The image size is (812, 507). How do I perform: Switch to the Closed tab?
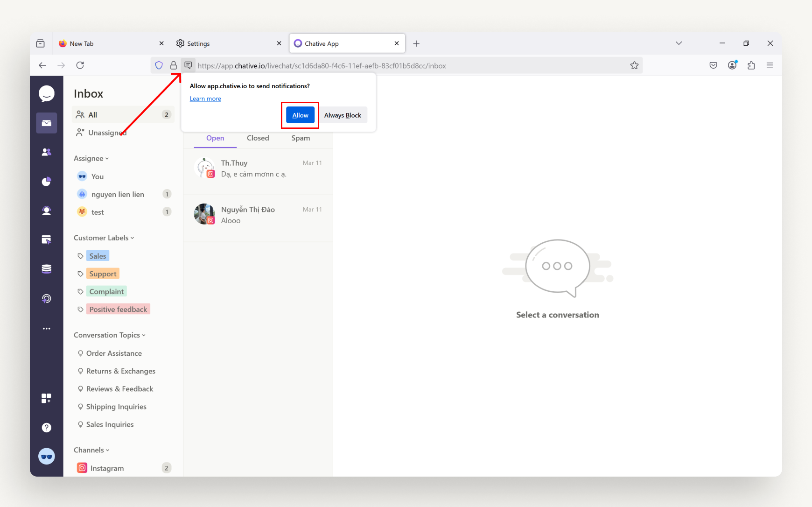[x=258, y=138]
